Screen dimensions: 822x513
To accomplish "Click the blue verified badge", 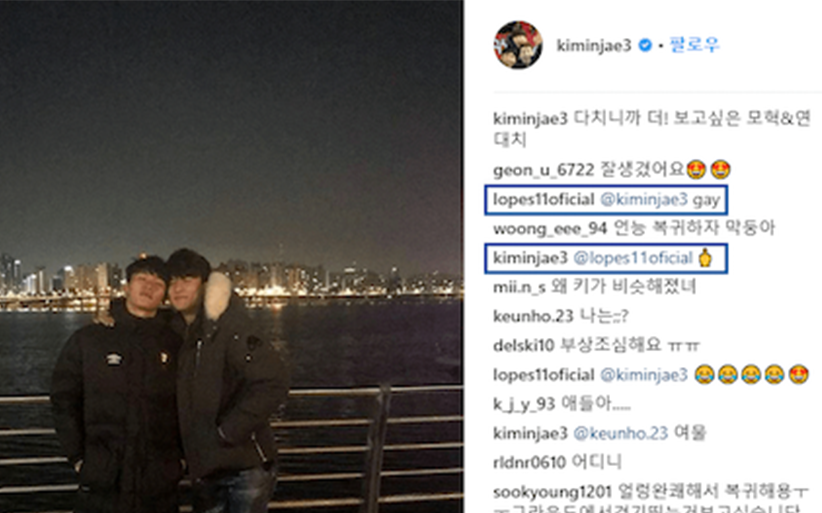I will pyautogui.click(x=645, y=46).
